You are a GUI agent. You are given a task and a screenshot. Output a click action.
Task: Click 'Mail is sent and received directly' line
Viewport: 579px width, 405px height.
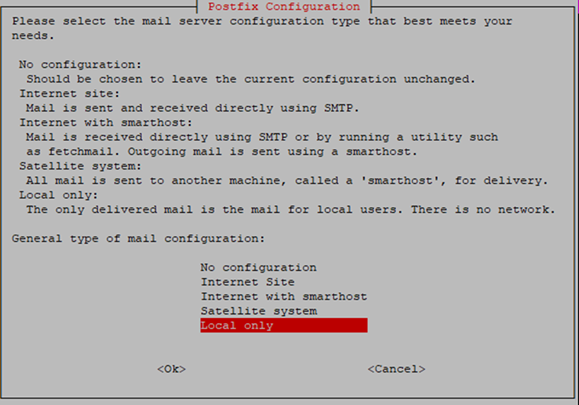[x=192, y=108]
